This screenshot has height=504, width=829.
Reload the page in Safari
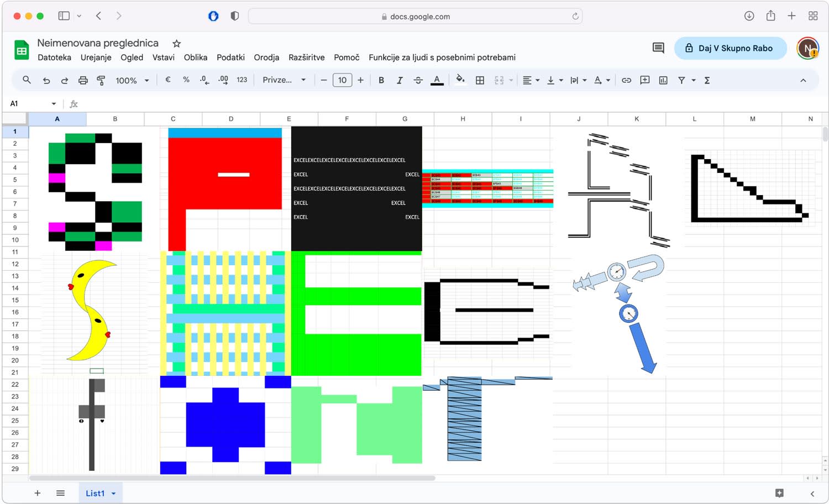tap(575, 16)
